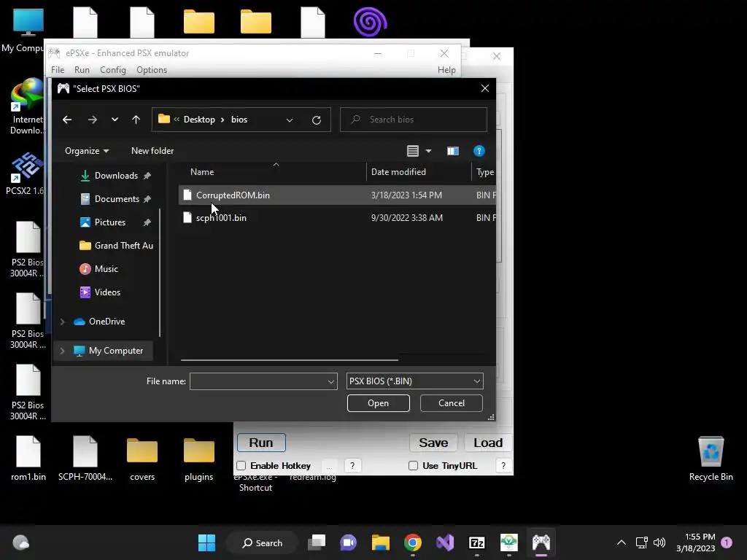Image resolution: width=747 pixels, height=560 pixels.
Task: Open Downloads in sidebar
Action: click(x=116, y=176)
